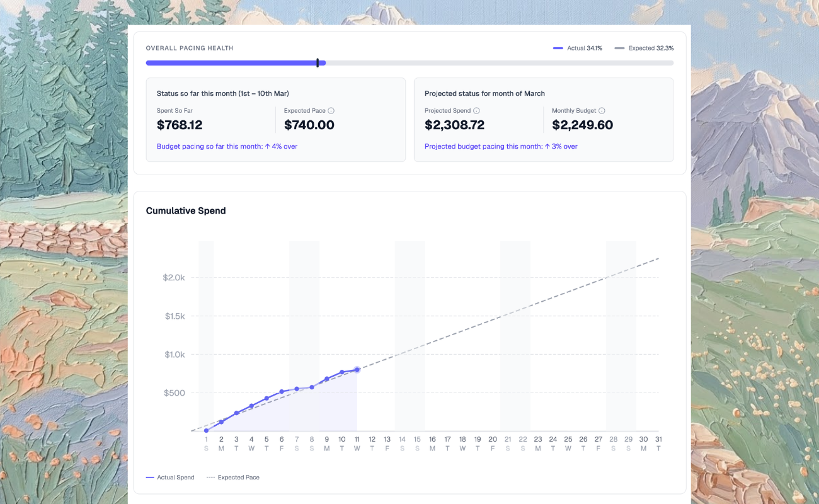Image resolution: width=819 pixels, height=504 pixels.
Task: Open the 'Budget pacing so far this month' link
Action: [227, 146]
